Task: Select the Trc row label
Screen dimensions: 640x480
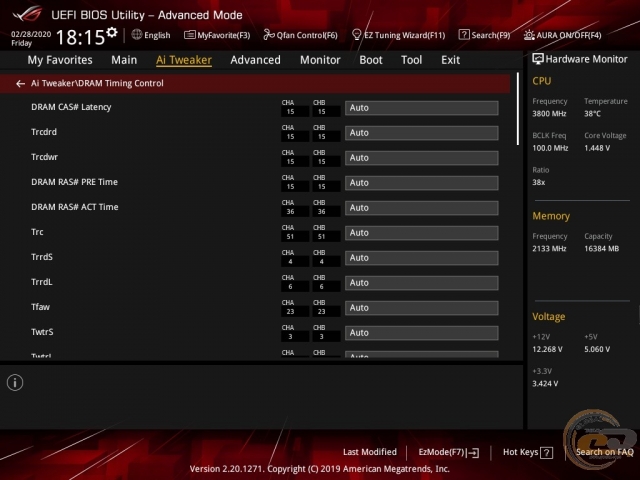Action: (x=37, y=232)
